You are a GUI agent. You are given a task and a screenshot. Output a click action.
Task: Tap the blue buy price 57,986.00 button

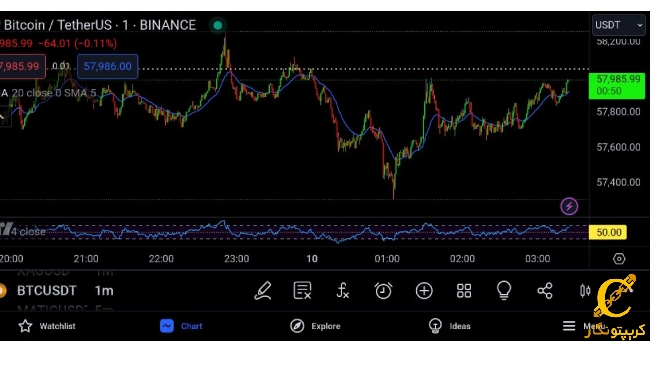point(107,66)
